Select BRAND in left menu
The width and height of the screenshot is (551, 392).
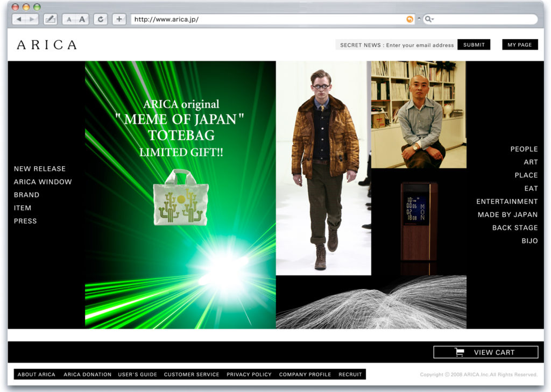click(x=27, y=195)
